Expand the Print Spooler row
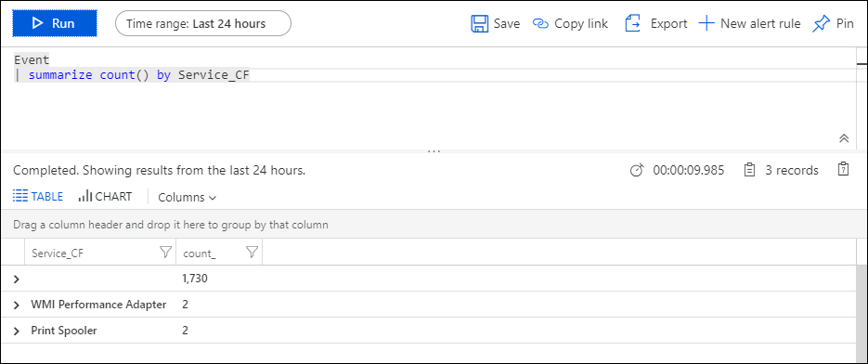 pos(17,331)
